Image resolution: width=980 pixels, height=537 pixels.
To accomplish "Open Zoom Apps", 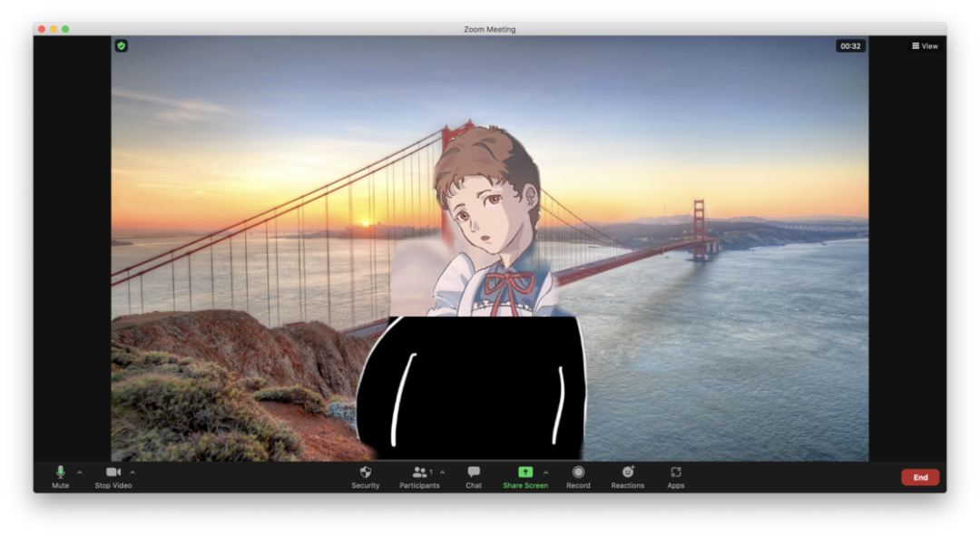I will coord(676,477).
